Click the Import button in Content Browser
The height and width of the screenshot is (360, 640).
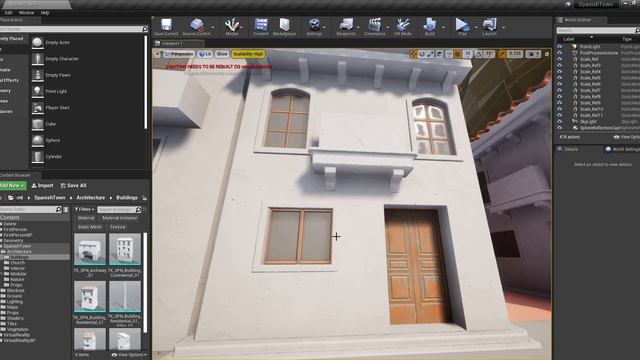[42, 185]
